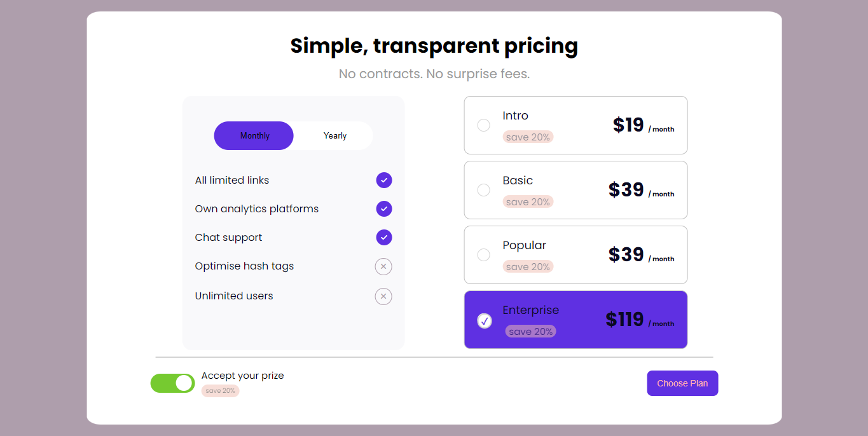The height and width of the screenshot is (436, 868).
Task: Select the Intro plan radio button
Action: coord(483,125)
